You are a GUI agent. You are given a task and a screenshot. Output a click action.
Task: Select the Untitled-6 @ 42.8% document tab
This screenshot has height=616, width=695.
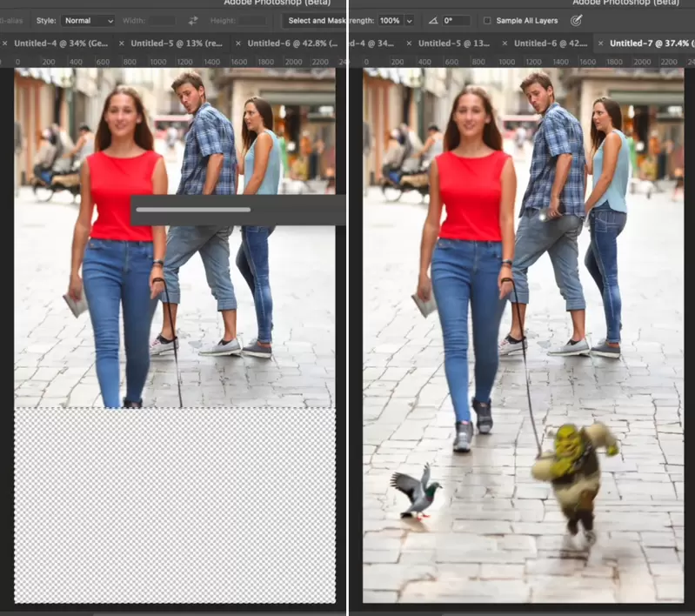click(x=292, y=43)
